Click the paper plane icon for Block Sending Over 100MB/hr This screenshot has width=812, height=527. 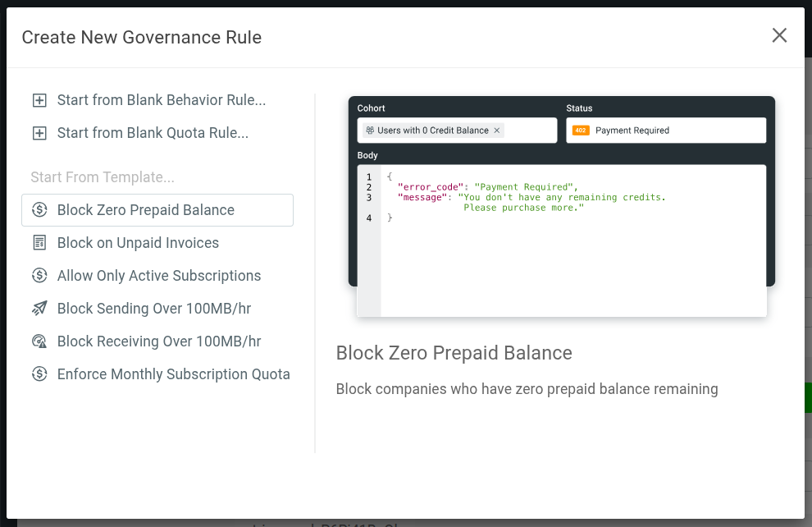39,308
